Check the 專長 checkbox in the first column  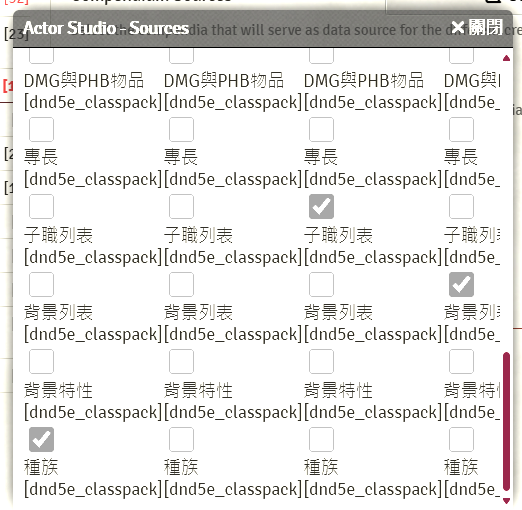(x=41, y=129)
